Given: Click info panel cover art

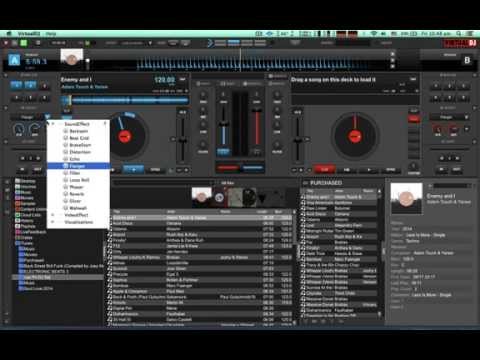Looking at the screenshot, I should pyautogui.click(x=406, y=198).
